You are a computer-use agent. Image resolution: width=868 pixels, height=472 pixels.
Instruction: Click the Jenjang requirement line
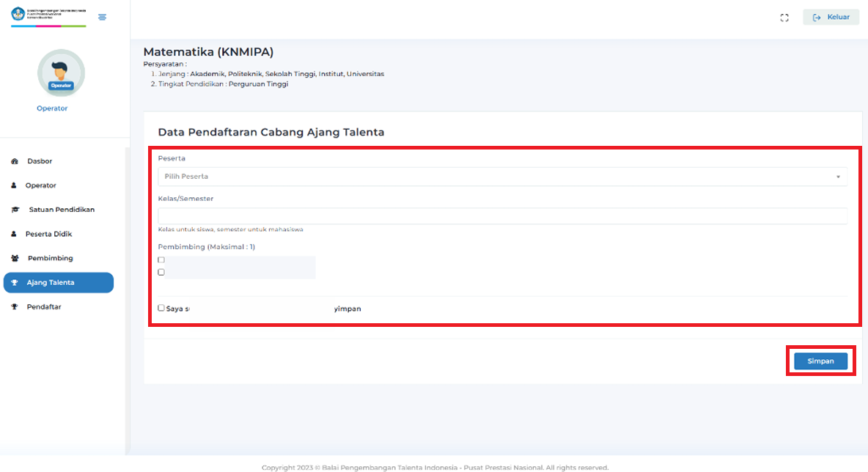point(271,74)
